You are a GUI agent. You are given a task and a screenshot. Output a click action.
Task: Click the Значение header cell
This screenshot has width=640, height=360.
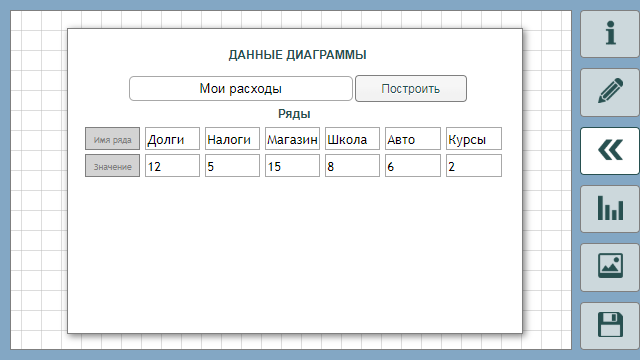tap(112, 166)
